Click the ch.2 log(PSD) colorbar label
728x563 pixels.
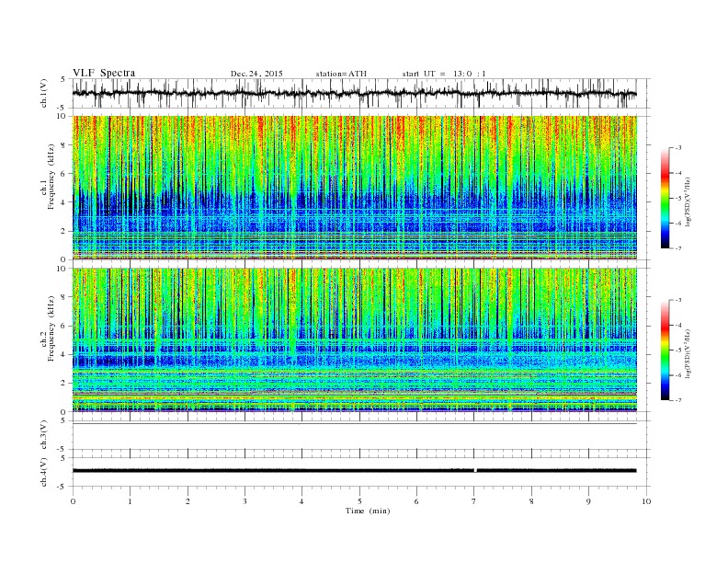click(688, 352)
